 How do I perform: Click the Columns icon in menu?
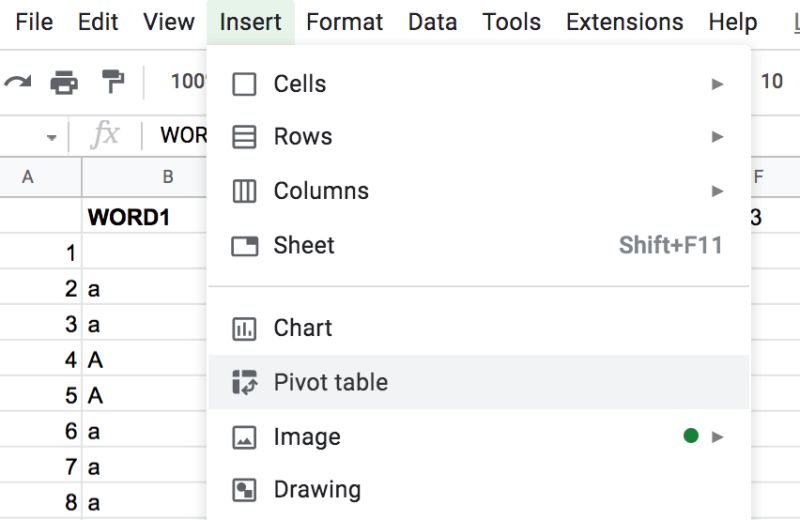[x=244, y=191]
